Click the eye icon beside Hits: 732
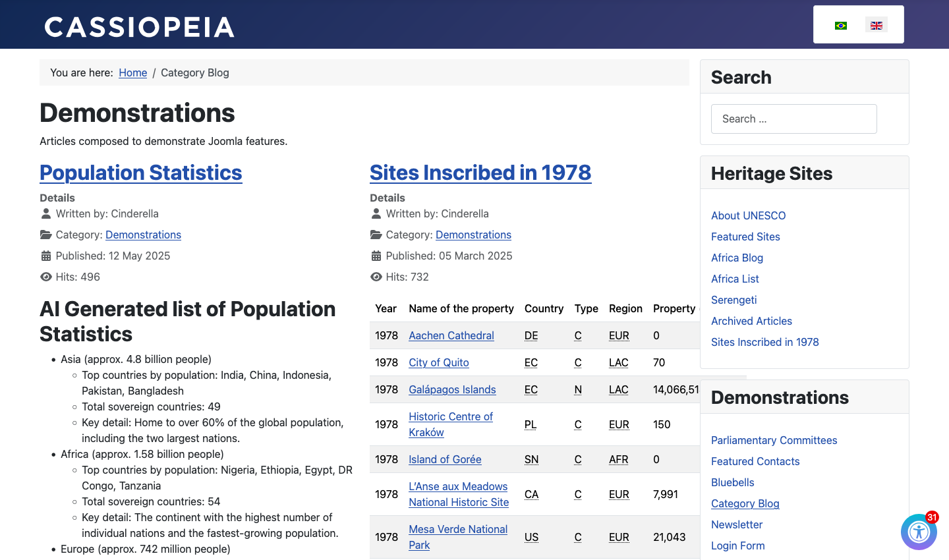 (x=376, y=277)
